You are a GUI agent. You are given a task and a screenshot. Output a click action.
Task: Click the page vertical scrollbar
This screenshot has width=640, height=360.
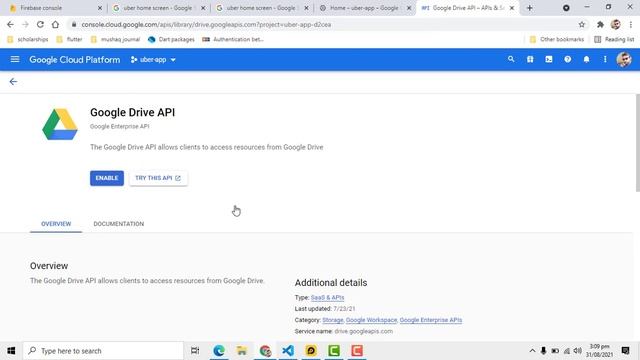pos(637,142)
